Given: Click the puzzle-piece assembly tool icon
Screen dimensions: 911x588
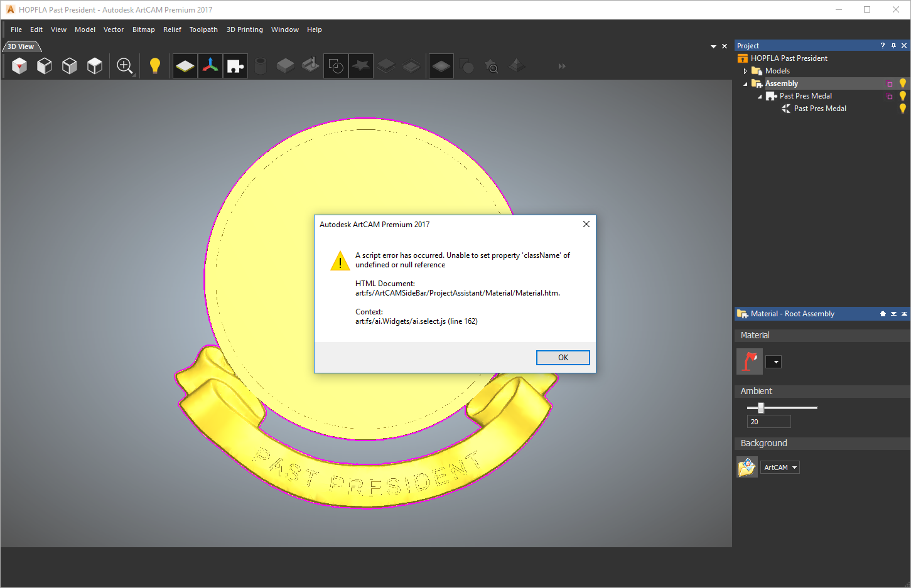Looking at the screenshot, I should pyautogui.click(x=235, y=65).
